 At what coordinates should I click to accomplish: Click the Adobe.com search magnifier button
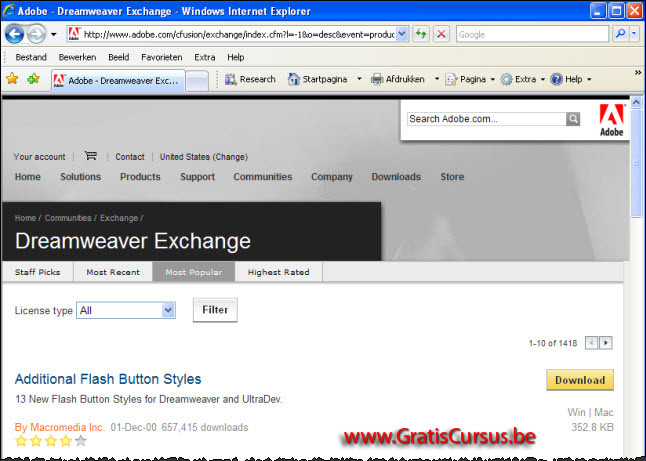point(573,119)
